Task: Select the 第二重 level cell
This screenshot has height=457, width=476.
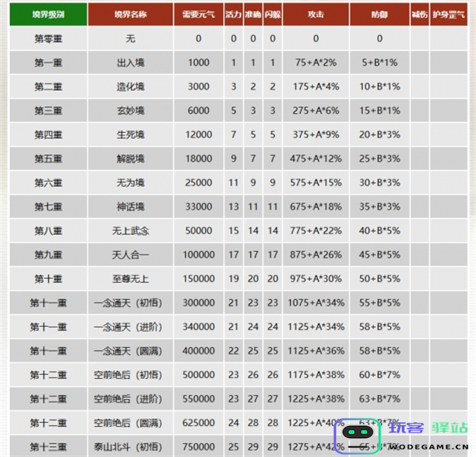Action: tap(49, 87)
